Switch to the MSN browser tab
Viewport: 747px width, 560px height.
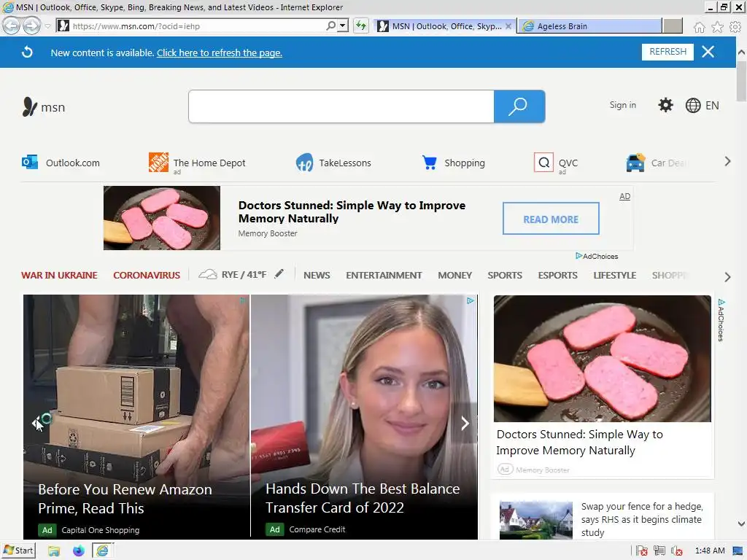point(445,26)
